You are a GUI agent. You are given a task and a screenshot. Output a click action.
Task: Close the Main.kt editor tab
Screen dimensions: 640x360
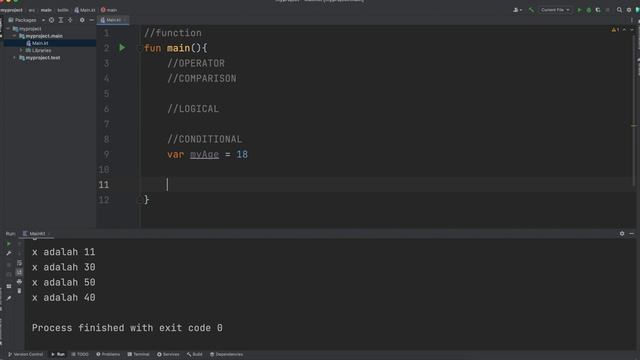[x=125, y=20]
